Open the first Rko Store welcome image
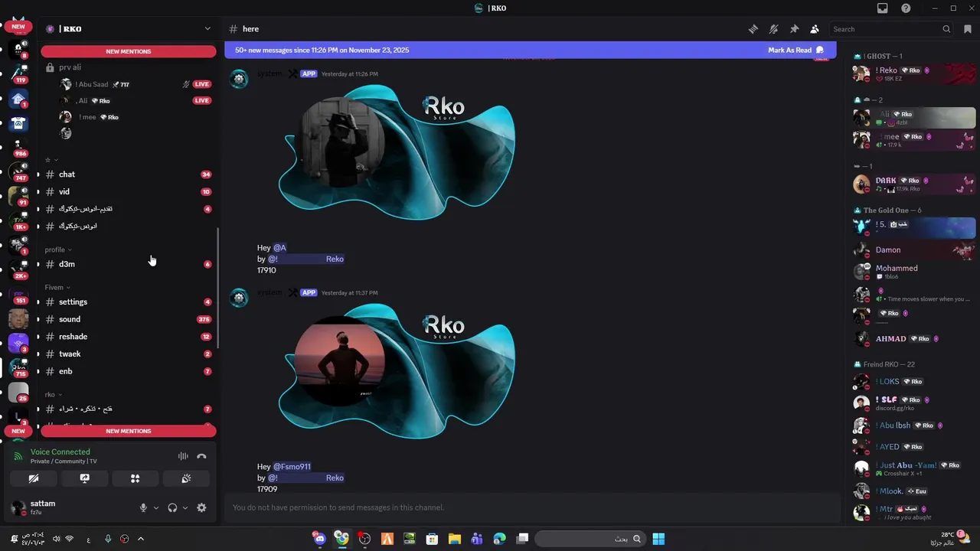Viewport: 980px width, 551px height. (x=396, y=152)
